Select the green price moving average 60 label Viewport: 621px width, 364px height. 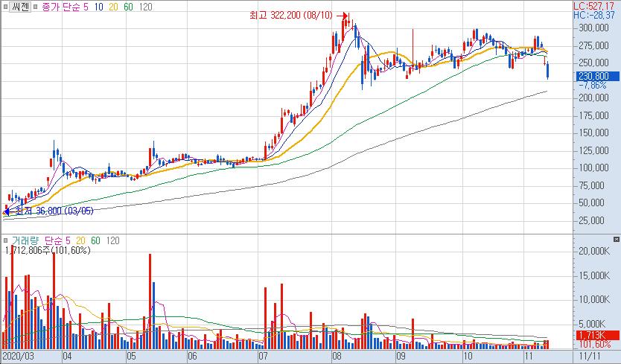pos(128,7)
